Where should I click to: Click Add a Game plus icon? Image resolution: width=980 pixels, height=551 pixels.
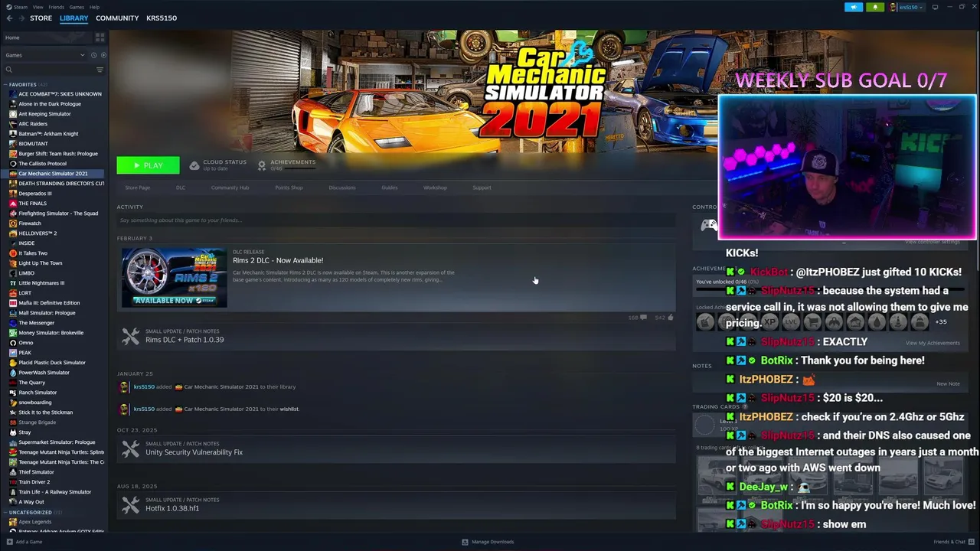click(10, 542)
